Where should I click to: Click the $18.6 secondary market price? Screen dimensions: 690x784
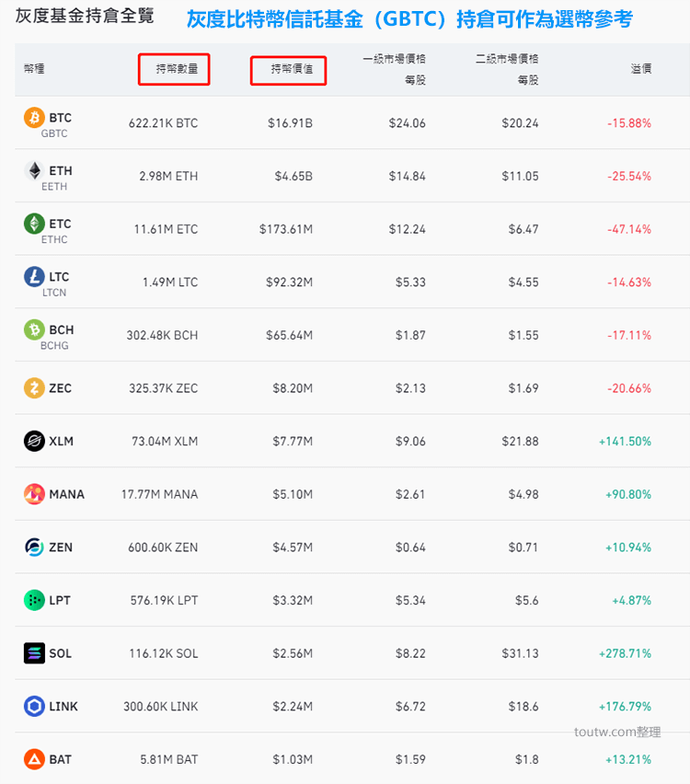click(523, 706)
